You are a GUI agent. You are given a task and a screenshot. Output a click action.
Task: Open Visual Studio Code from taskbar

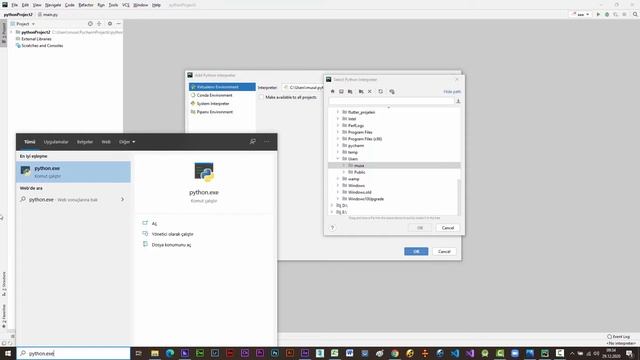point(455,353)
